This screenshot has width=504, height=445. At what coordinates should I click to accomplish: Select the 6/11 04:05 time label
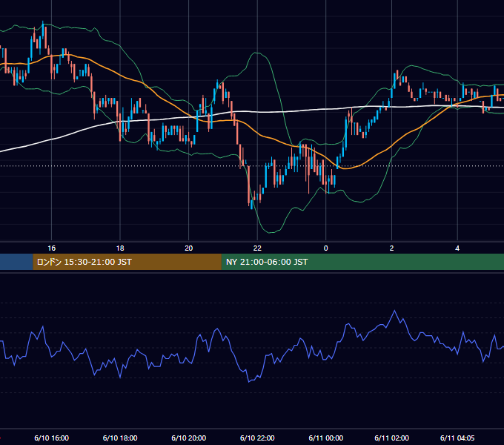point(457,438)
